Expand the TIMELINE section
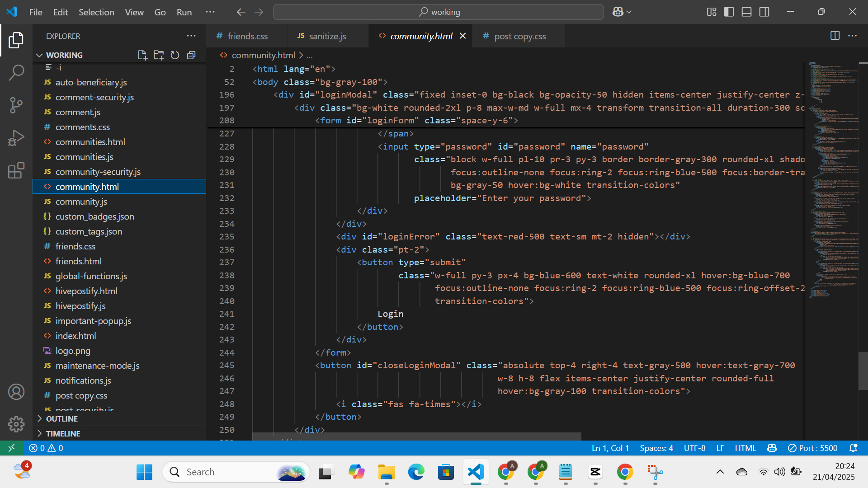The image size is (868, 488). click(119, 433)
